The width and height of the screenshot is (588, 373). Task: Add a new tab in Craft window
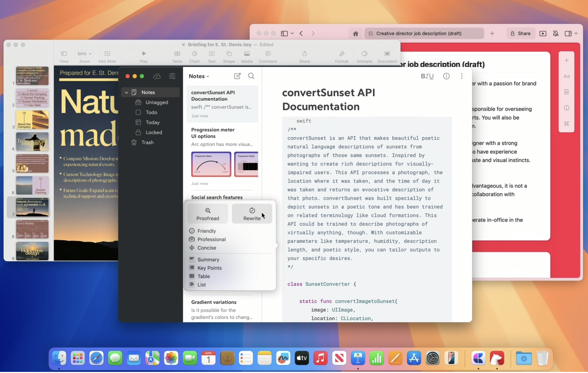point(492,34)
